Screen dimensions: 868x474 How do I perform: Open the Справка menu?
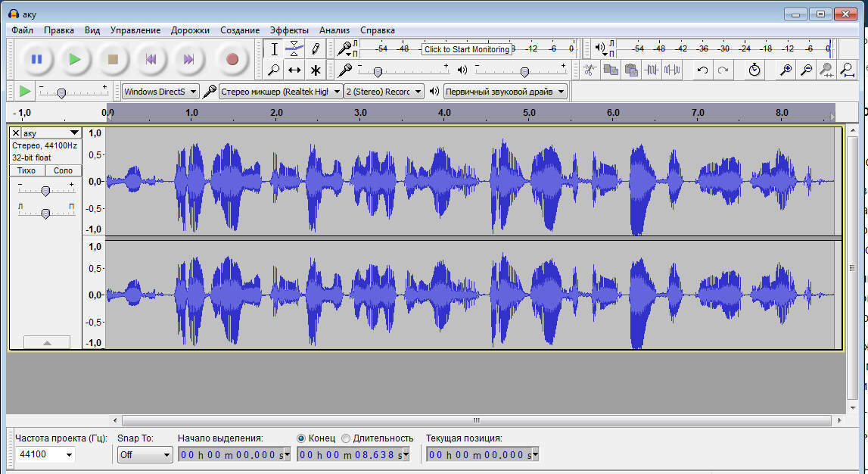pos(378,30)
